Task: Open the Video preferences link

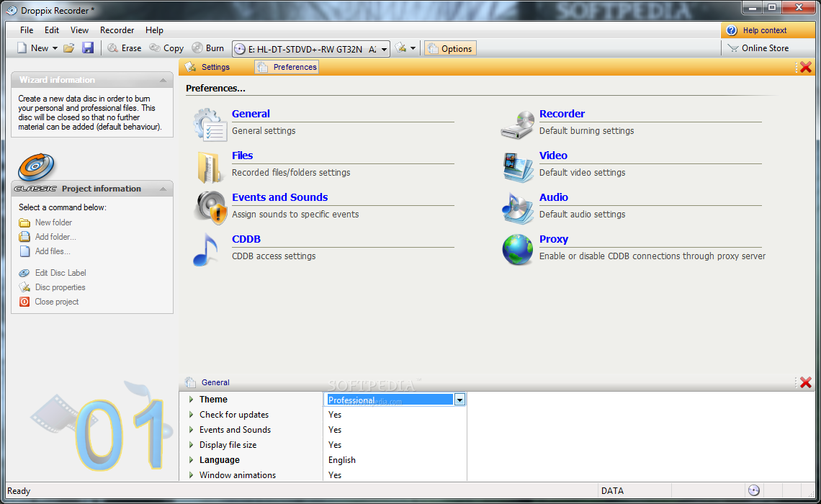Action: [553, 156]
